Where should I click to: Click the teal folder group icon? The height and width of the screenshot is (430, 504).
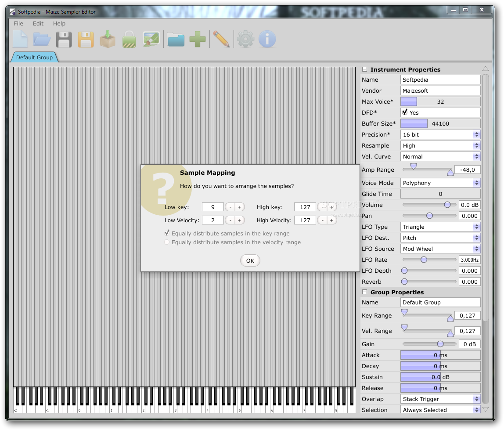[176, 40]
